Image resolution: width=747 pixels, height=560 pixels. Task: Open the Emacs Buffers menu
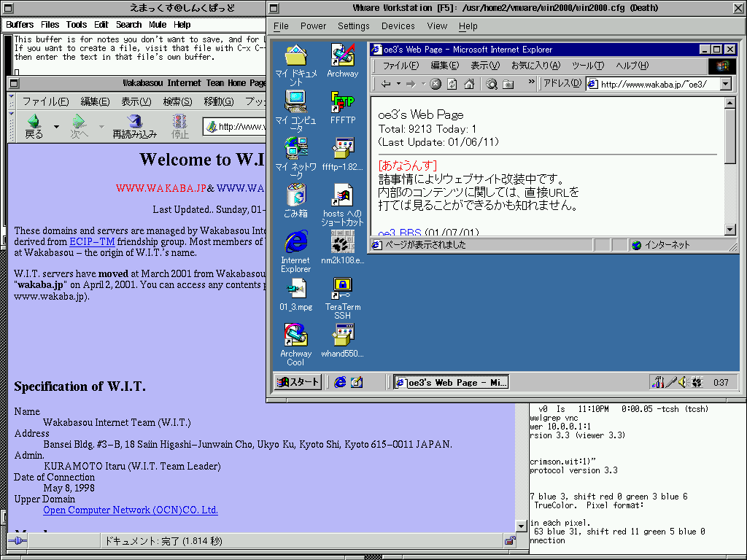click(20, 25)
